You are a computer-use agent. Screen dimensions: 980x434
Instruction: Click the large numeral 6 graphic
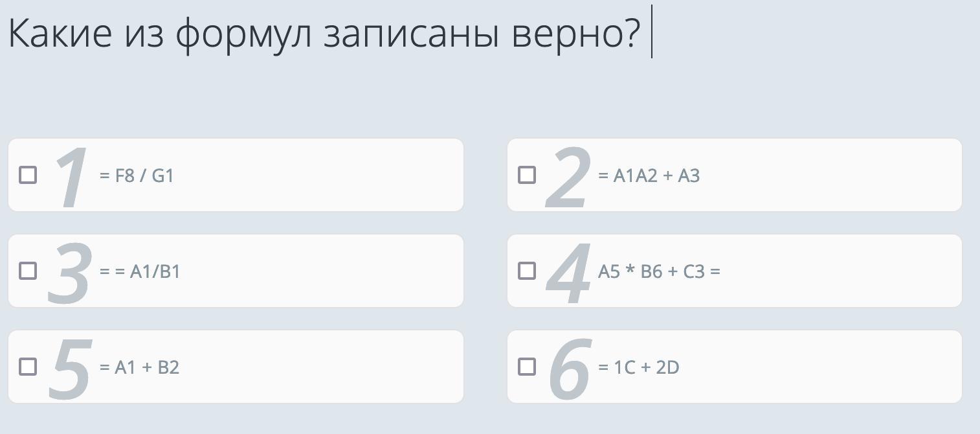point(570,369)
